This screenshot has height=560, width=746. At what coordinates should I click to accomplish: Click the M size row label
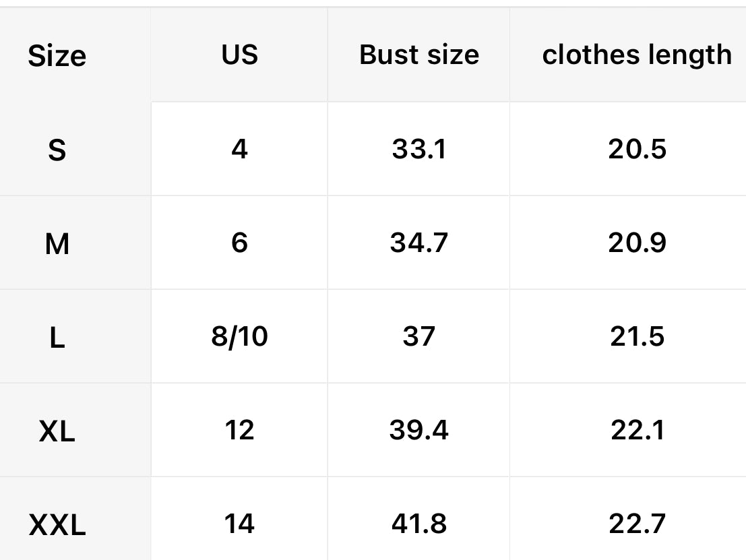click(57, 243)
